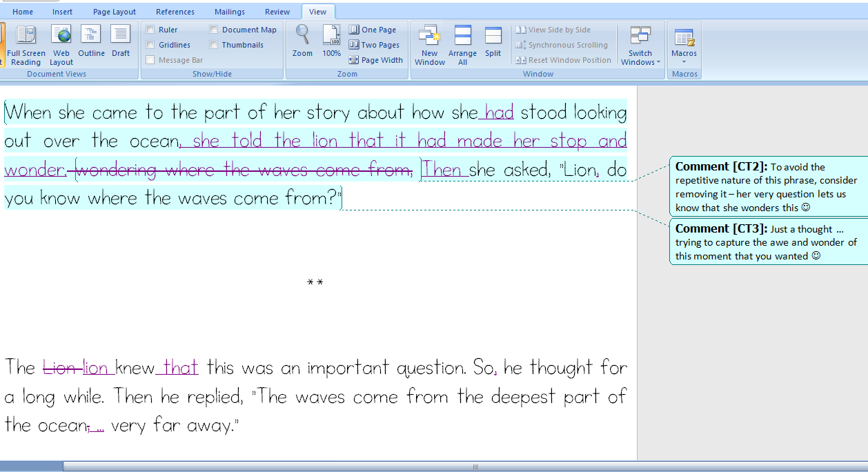Switch to Outline view

91,41
